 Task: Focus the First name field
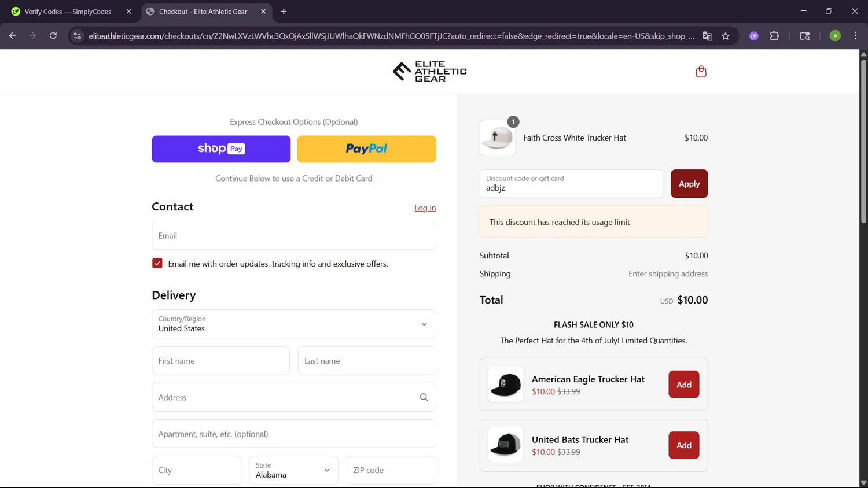[220, 361]
